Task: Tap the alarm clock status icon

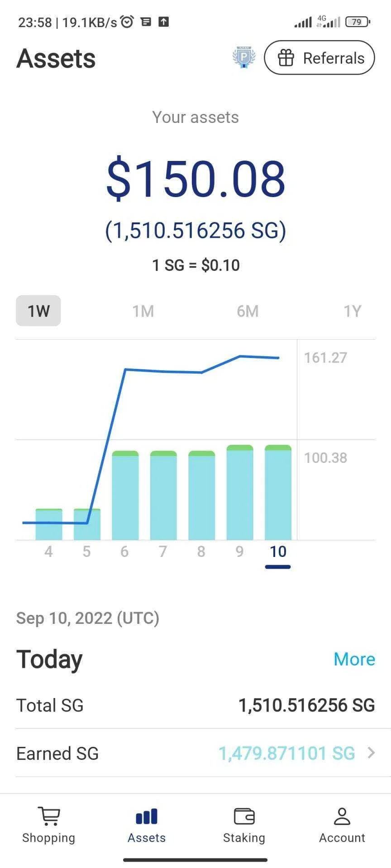Action: click(127, 21)
